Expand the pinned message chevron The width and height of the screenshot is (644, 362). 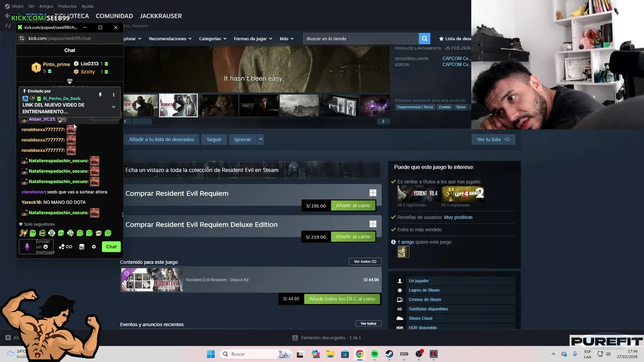[113, 107]
